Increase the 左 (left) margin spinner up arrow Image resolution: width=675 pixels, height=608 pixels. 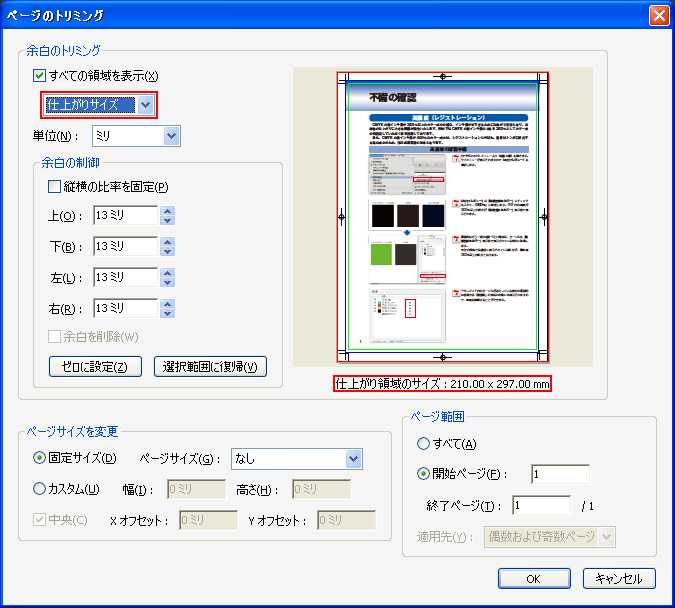click(167, 272)
